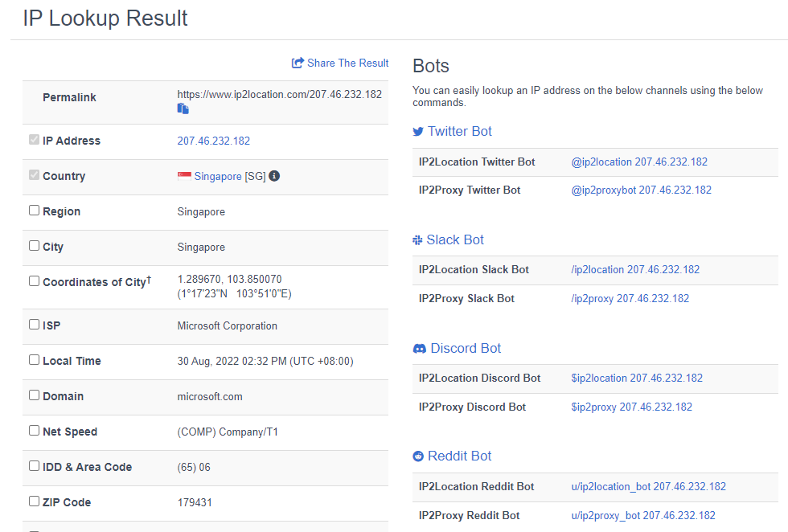Select the Net Speed checkbox
The image size is (788, 532).
34,431
